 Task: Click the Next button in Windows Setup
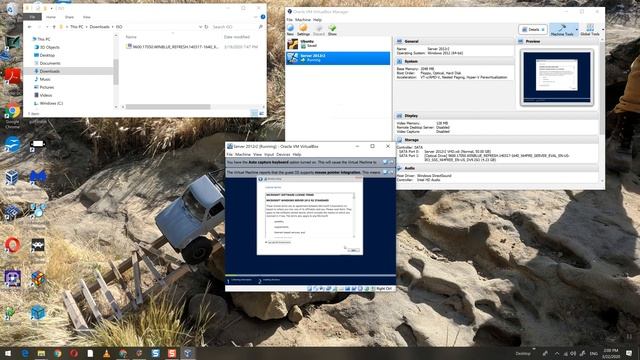pyautogui.click(x=353, y=250)
